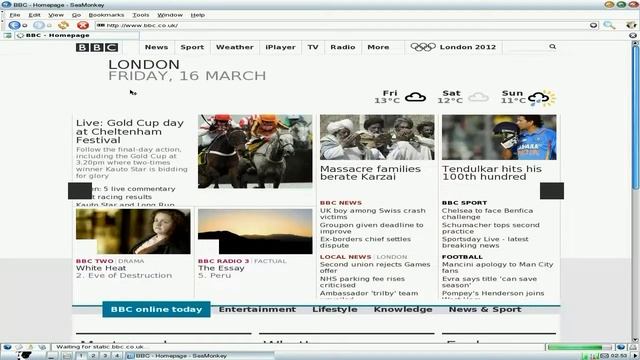Open the URL bar history dropdown

click(593, 25)
